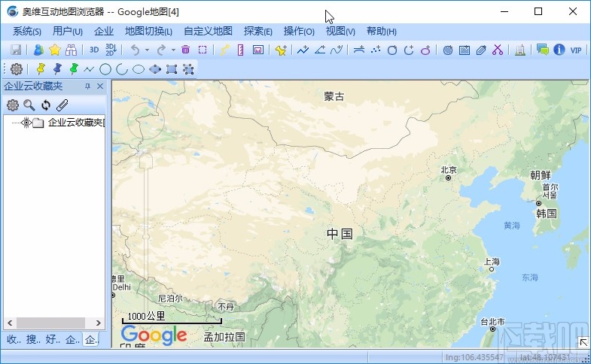The width and height of the screenshot is (591, 364).
Task: Select the dashed rectangle selection tool
Action: coord(203,50)
